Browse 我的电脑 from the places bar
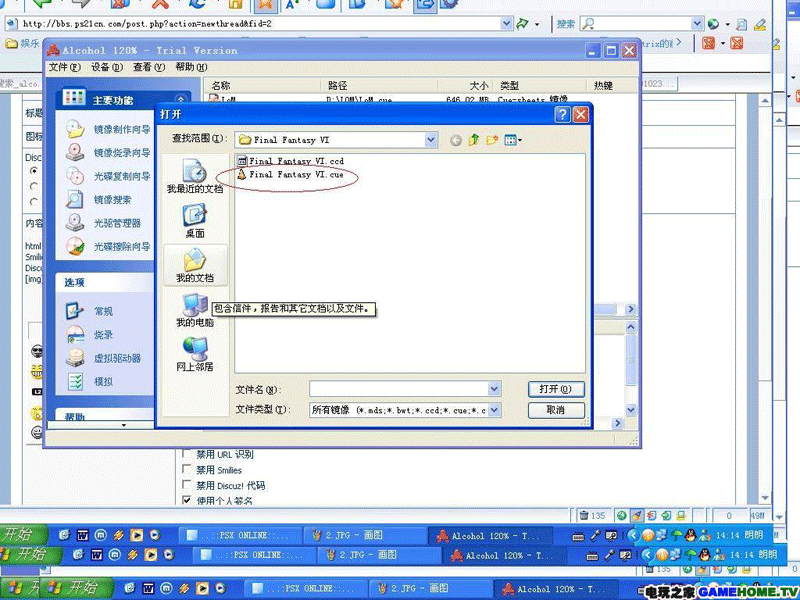 point(194,310)
